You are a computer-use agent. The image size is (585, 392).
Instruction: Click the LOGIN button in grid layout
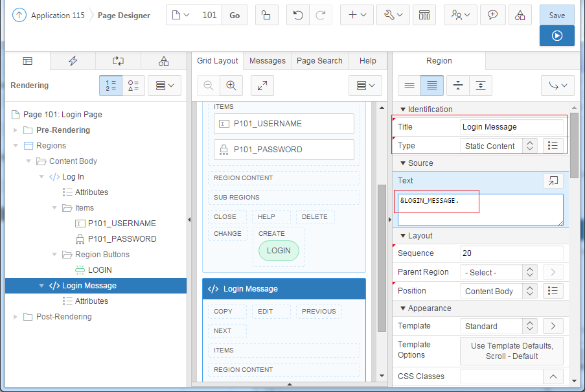point(279,251)
